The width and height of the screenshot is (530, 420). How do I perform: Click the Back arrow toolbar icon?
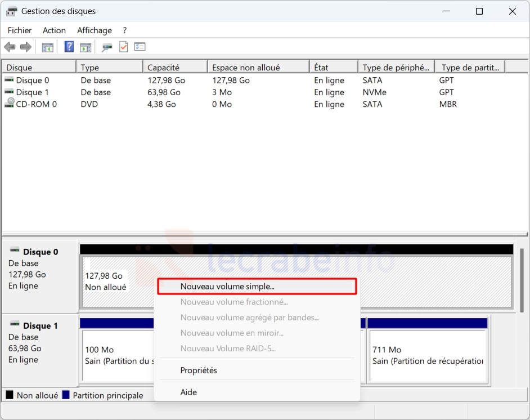(10, 47)
